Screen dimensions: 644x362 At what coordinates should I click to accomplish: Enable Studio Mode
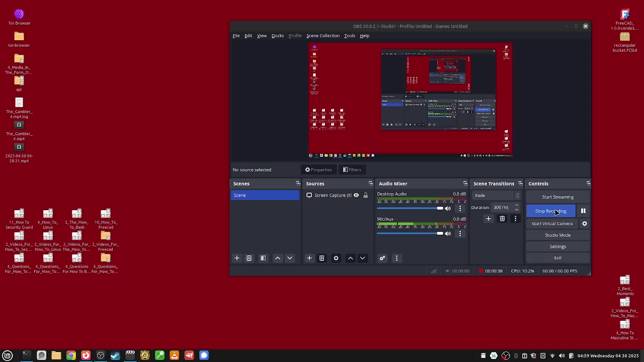[x=558, y=235]
